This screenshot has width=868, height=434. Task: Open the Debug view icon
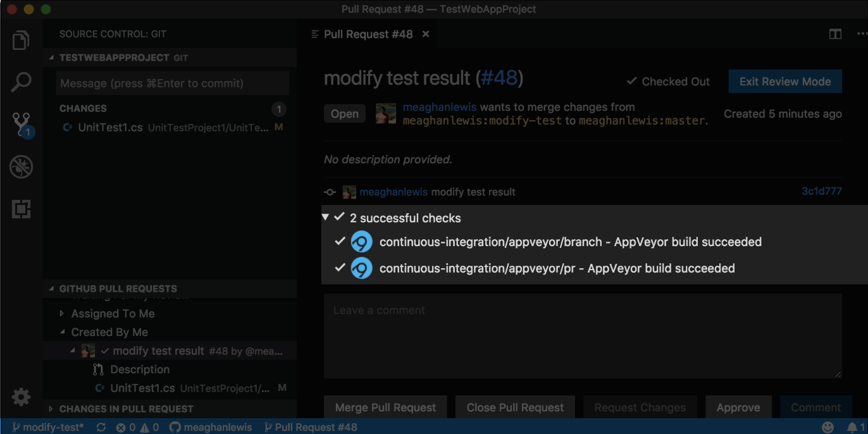coord(21,167)
